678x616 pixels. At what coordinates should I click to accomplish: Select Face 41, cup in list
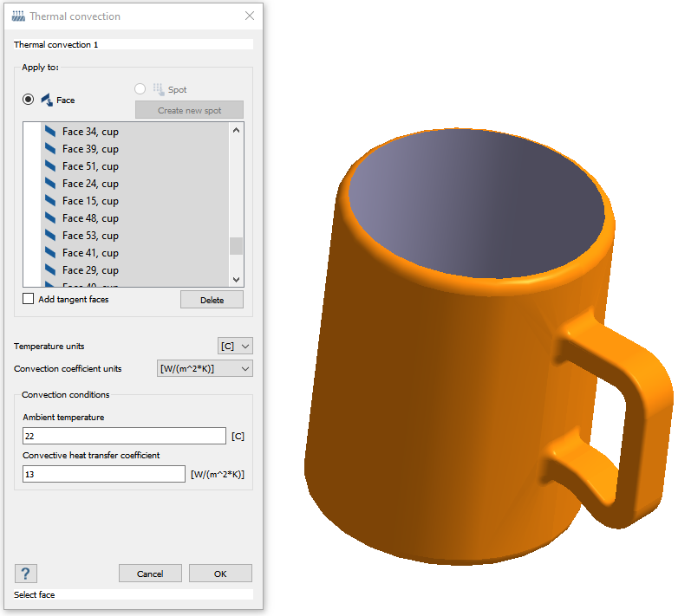[x=135, y=252]
